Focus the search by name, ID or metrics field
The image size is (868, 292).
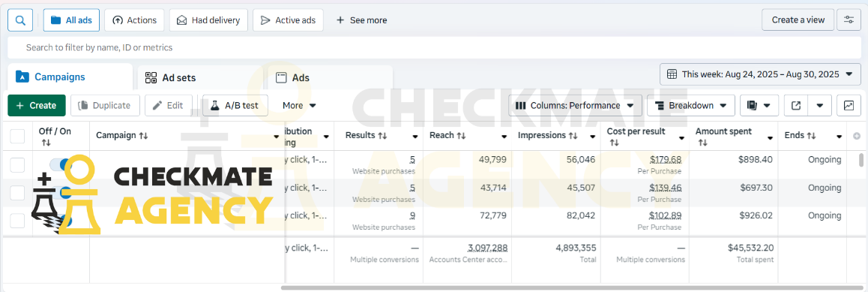(434, 47)
